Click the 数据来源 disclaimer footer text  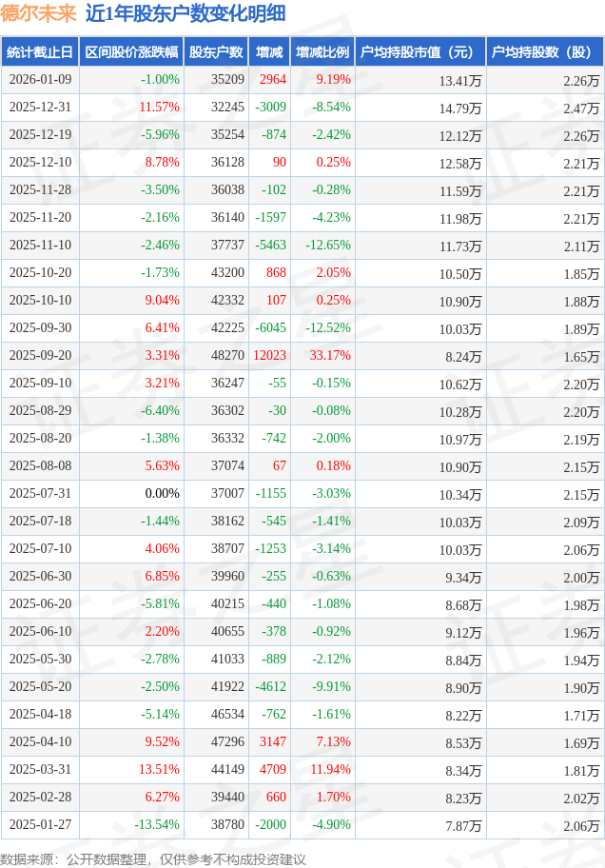pyautogui.click(x=153, y=858)
